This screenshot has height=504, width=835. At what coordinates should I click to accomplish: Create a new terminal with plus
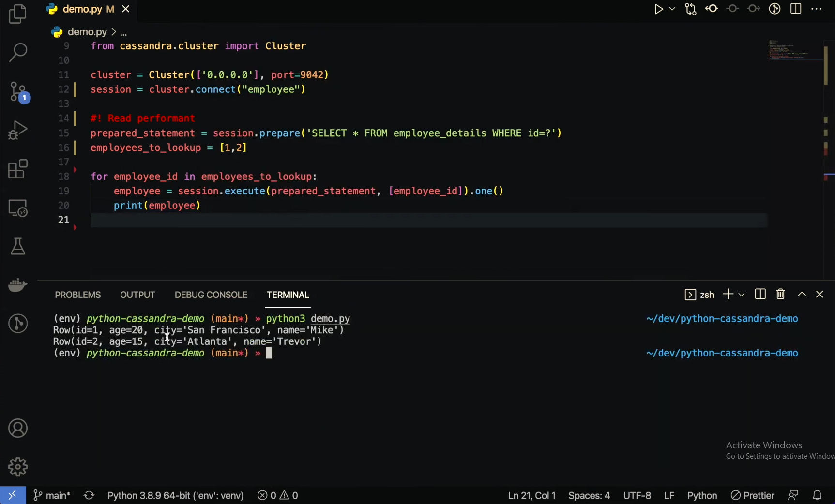click(x=728, y=294)
